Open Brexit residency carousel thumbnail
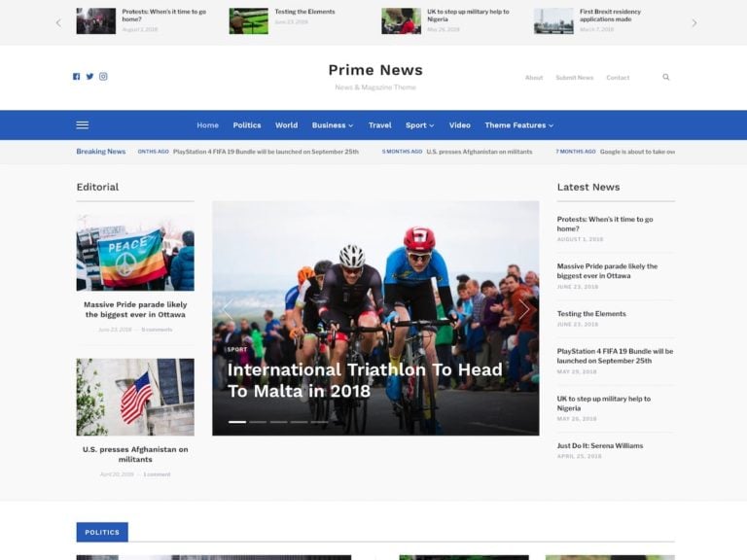 click(x=553, y=21)
